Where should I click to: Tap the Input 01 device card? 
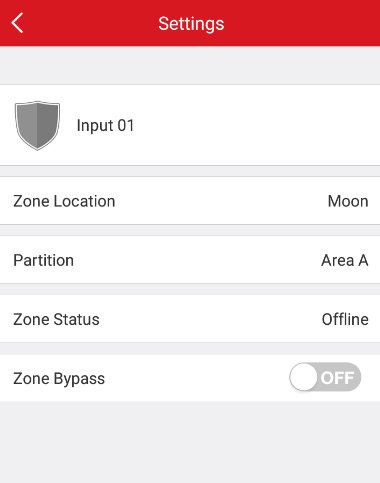190,125
